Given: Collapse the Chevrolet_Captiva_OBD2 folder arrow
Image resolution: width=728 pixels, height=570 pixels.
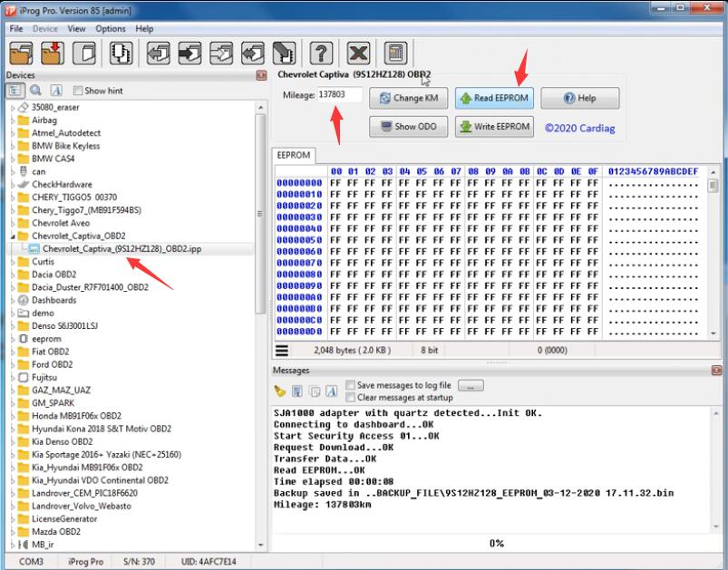Looking at the screenshot, I should [13, 237].
